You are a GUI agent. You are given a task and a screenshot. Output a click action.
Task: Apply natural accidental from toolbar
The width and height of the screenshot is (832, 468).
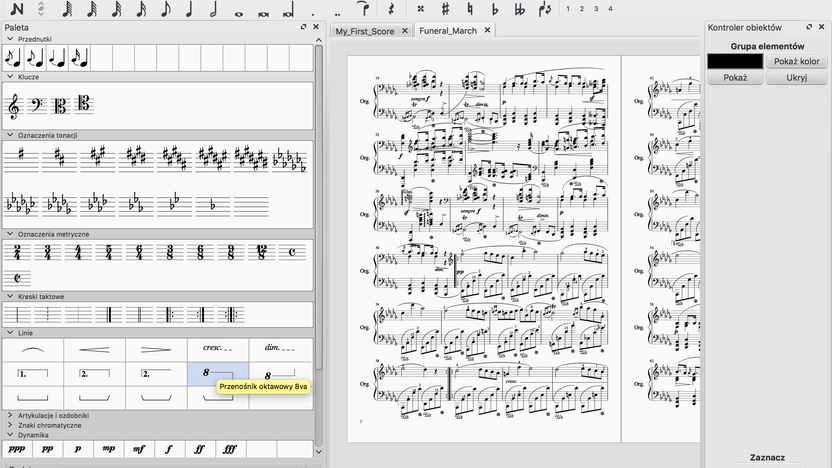470,9
